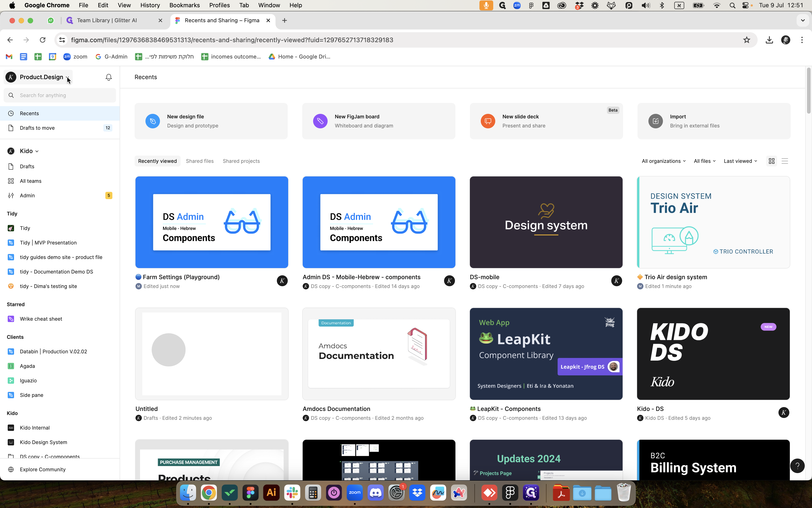Open Databin | Production V.02.02
Screen dimensions: 812x508
point(60,352)
